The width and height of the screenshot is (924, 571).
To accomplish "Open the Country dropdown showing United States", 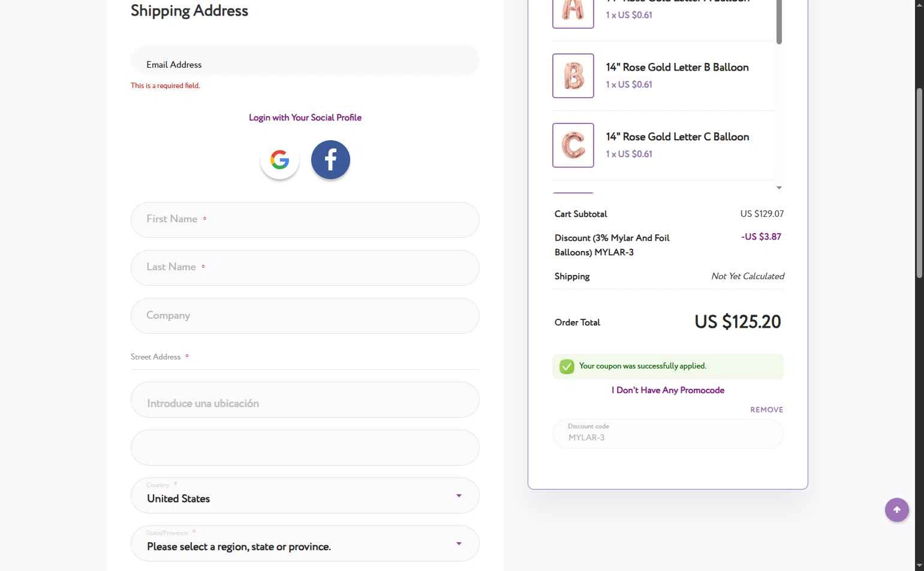I will tap(305, 496).
